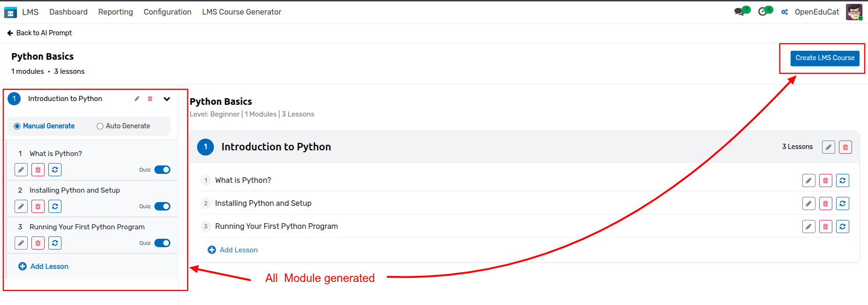The width and height of the screenshot is (868, 305).
Task: Turn off Quiz for Running Your First Python Program
Action: pyautogui.click(x=162, y=243)
